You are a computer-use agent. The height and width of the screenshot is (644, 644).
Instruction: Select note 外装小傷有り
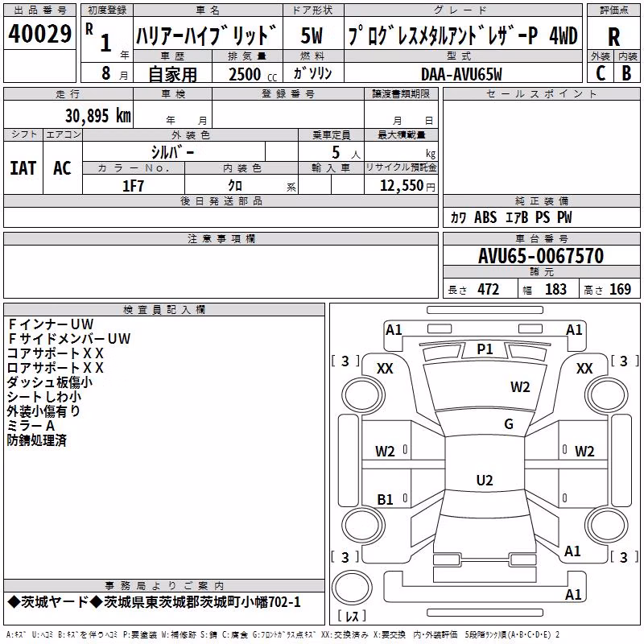click(43, 411)
